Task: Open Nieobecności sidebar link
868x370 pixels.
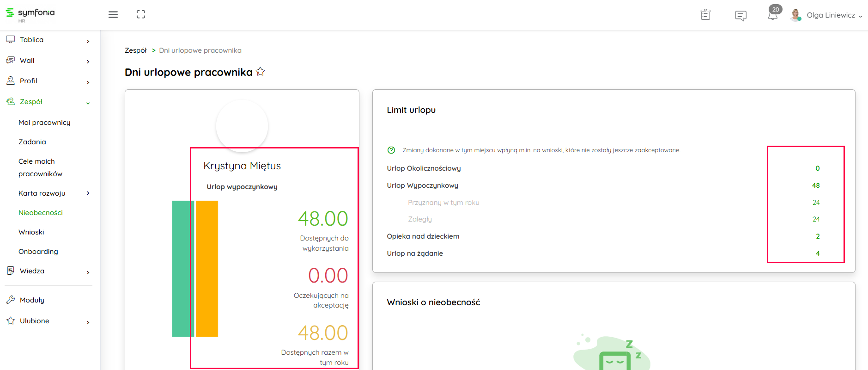Action: (x=41, y=213)
